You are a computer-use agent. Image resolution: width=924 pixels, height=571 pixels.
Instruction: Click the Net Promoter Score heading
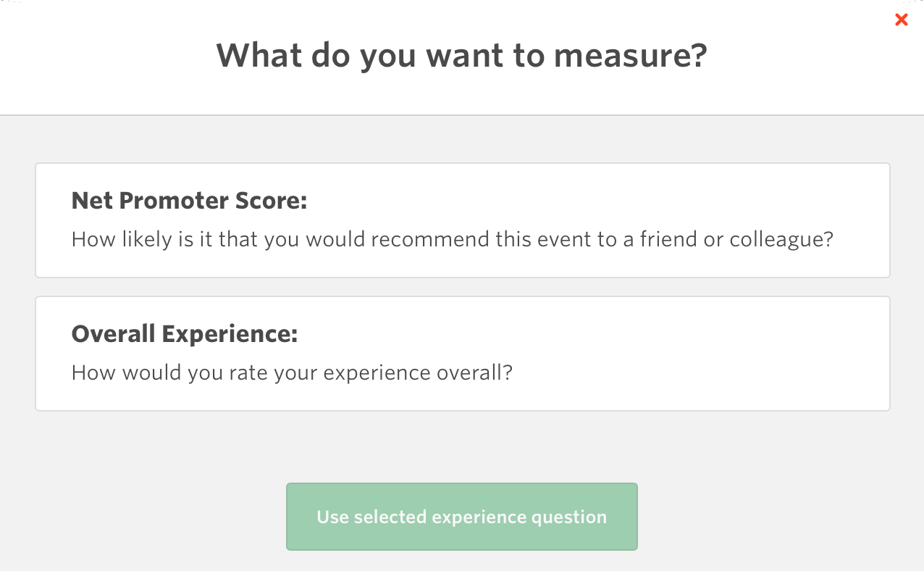click(188, 200)
